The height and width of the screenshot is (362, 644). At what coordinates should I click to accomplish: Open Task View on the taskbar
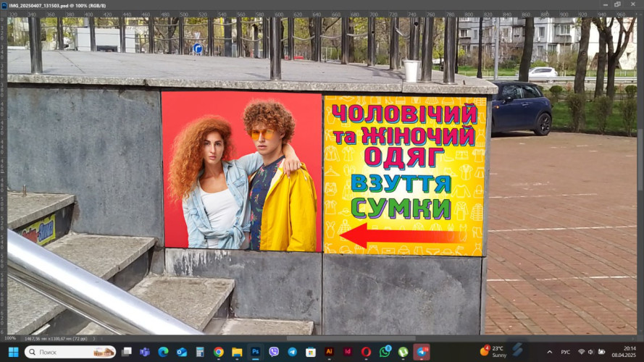126,352
